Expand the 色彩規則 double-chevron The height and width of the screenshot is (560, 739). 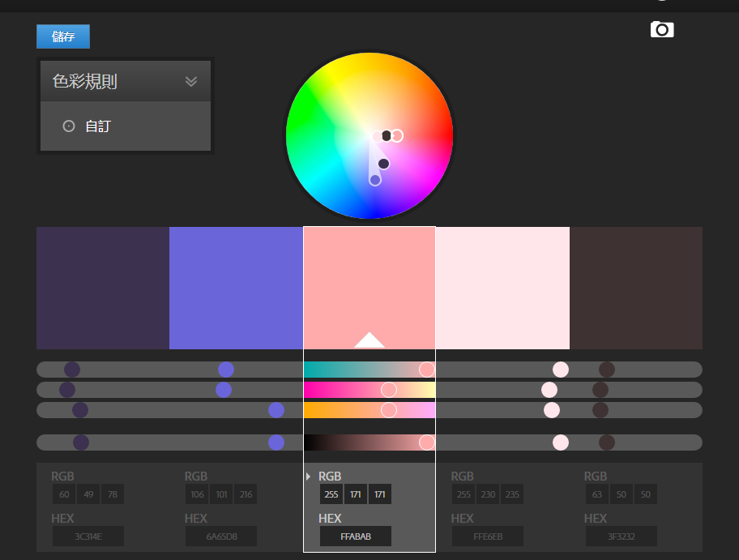tap(191, 82)
